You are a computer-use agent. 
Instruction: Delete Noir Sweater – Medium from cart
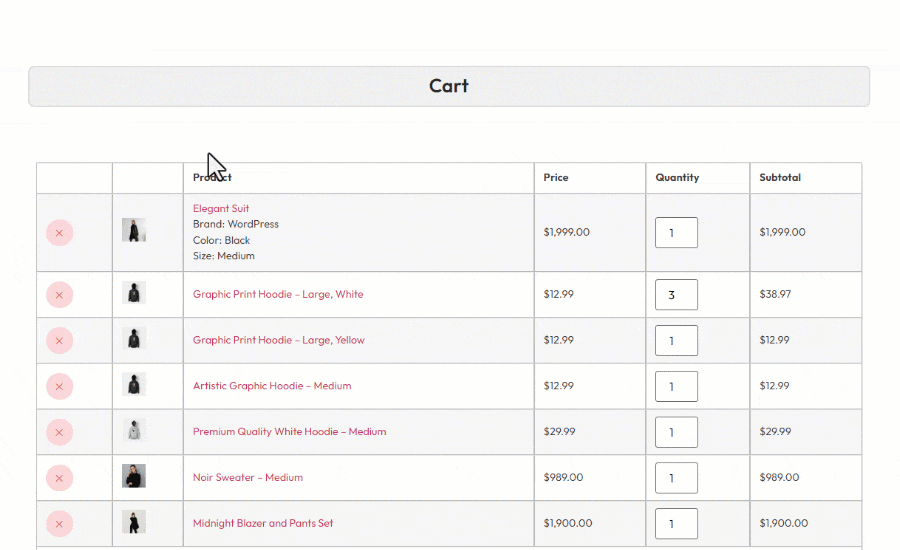tap(59, 478)
